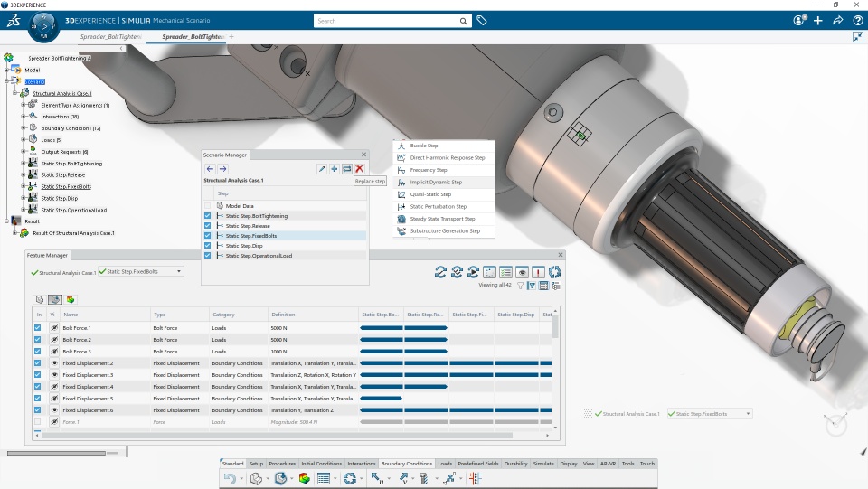The image size is (868, 489).
Task: Uncheck the Static Step.BoltTightening checkbox
Action: tap(208, 216)
